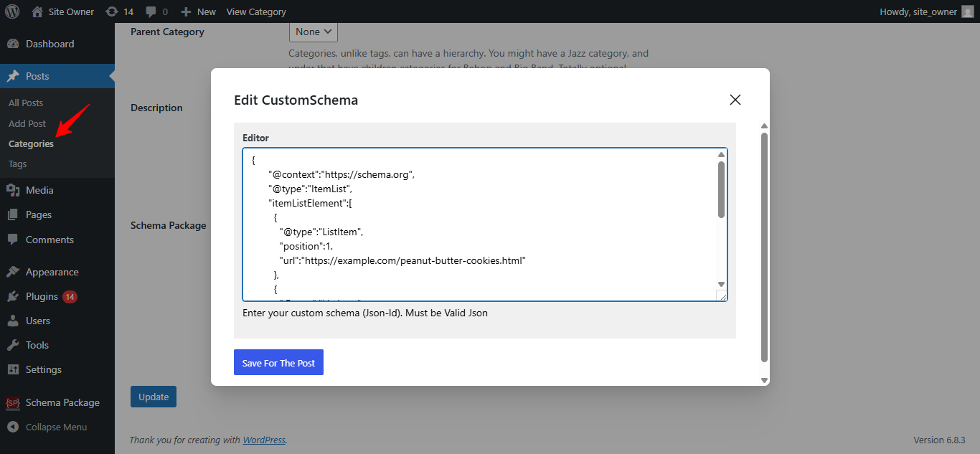Create new content with the + New icon
Image resolution: width=980 pixels, height=454 pixels.
click(197, 11)
